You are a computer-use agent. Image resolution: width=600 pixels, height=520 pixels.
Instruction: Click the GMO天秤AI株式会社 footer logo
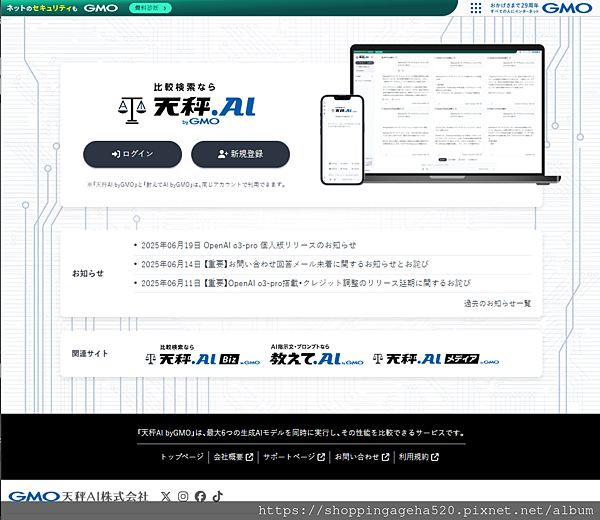(78, 497)
